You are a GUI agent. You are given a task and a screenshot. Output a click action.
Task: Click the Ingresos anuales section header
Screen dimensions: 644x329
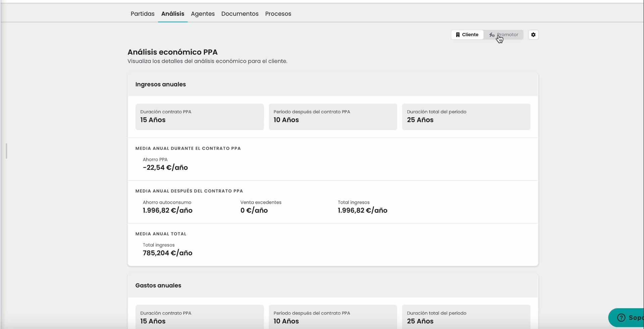click(x=333, y=84)
